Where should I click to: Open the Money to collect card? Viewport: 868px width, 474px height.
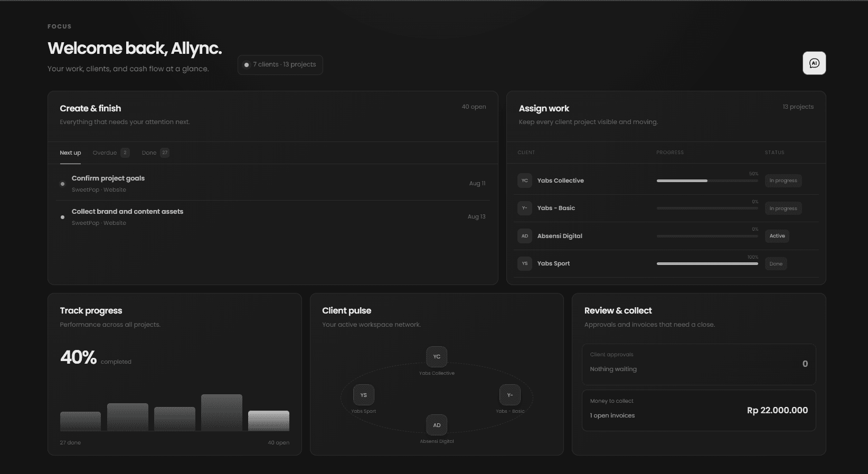point(699,410)
